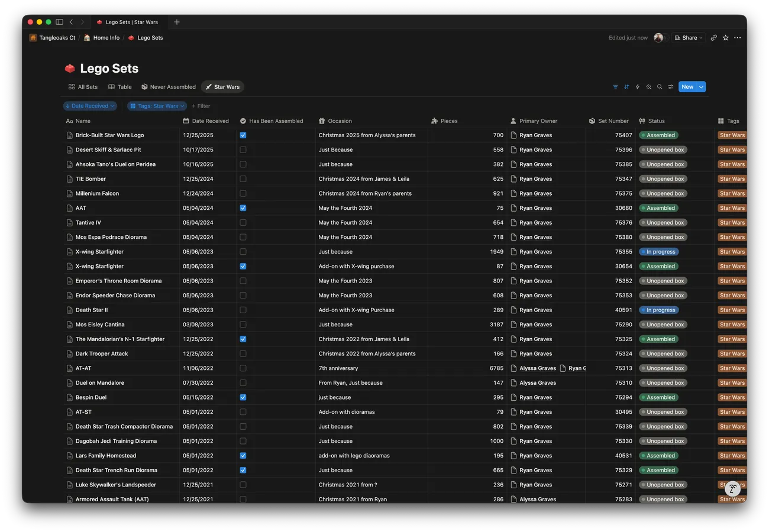The width and height of the screenshot is (769, 532).
Task: Go to Home Info in the breadcrumb
Action: (x=102, y=38)
